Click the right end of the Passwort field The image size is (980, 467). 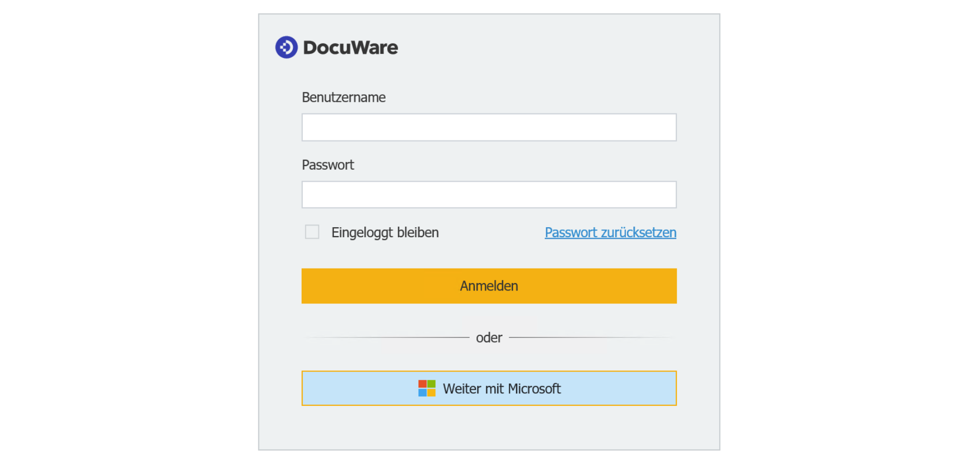point(667,195)
